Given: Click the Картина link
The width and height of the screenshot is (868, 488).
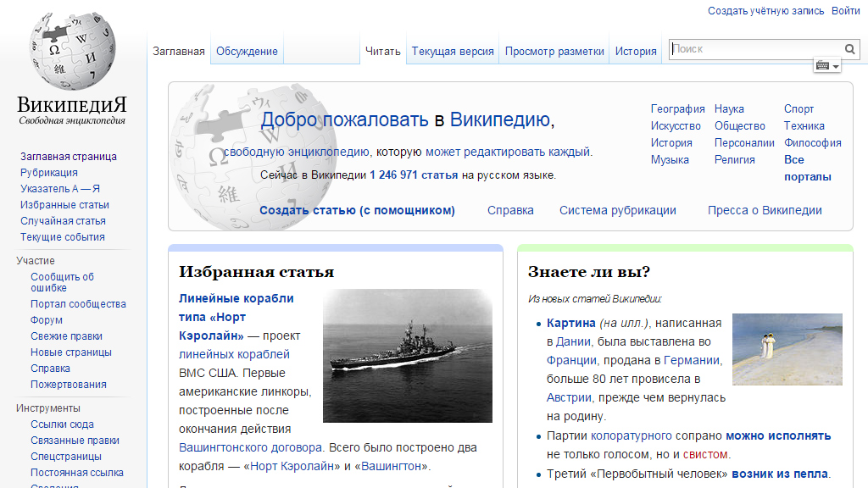Looking at the screenshot, I should [x=570, y=323].
